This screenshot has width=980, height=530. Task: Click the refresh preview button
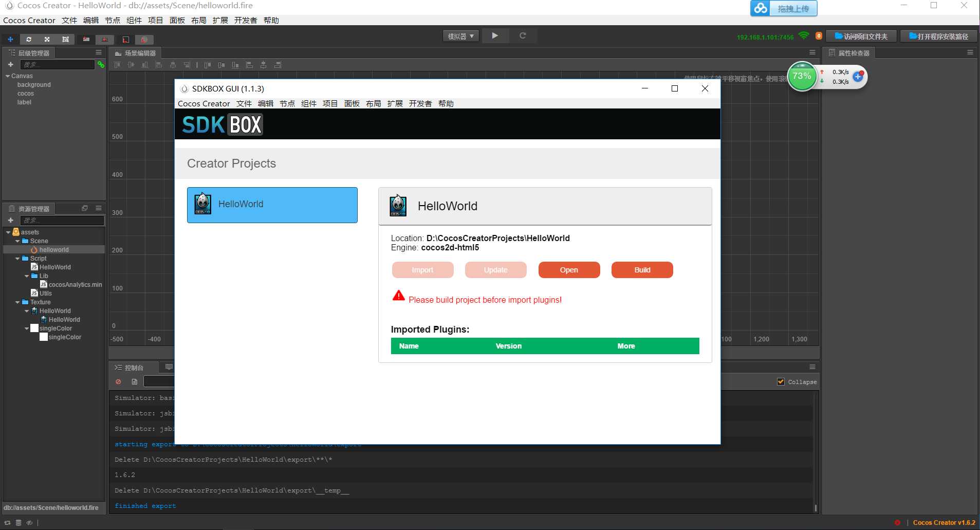point(523,35)
